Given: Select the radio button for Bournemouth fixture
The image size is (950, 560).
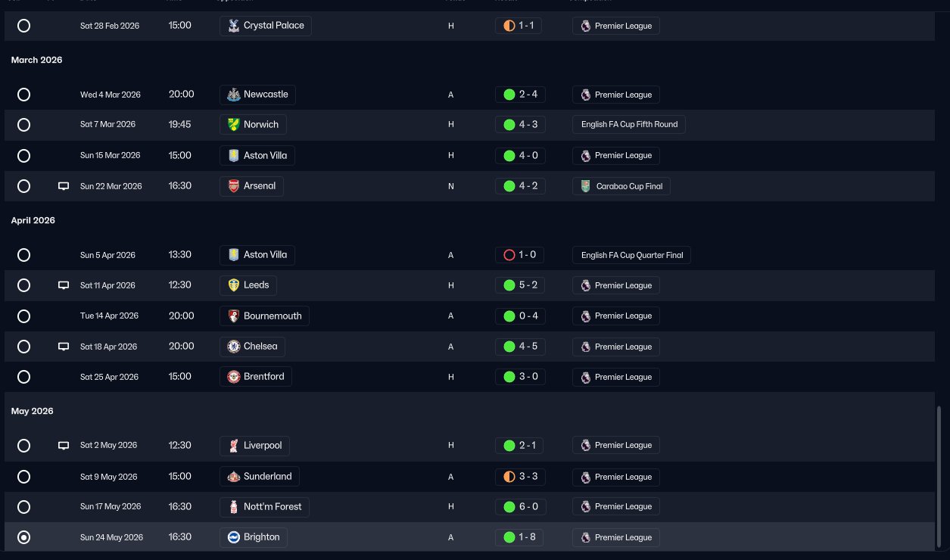Looking at the screenshot, I should tap(23, 316).
